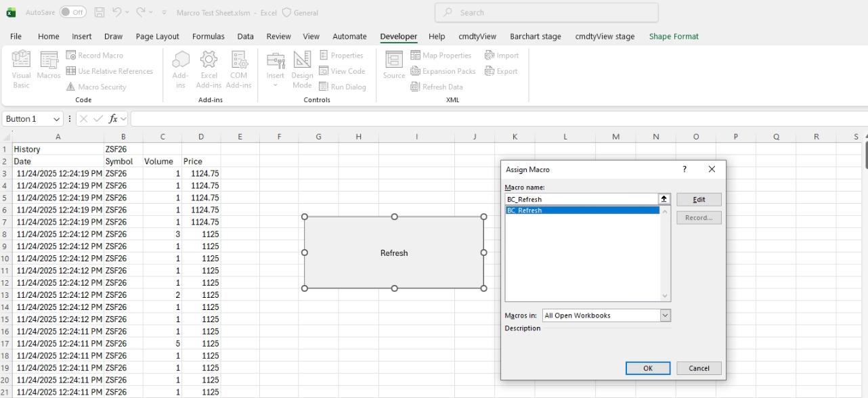868x398 pixels.
Task: Open the Page Layout tab
Action: [x=157, y=37]
